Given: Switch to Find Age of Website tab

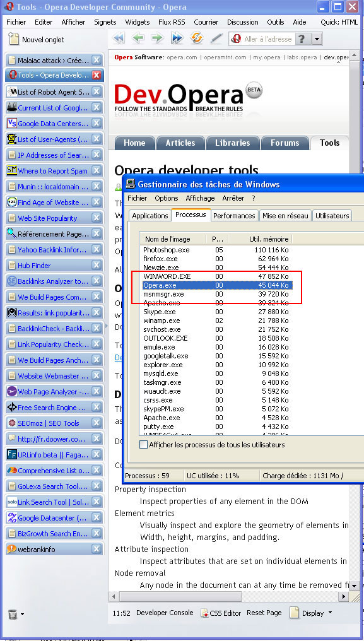Looking at the screenshot, I should (x=54, y=203).
